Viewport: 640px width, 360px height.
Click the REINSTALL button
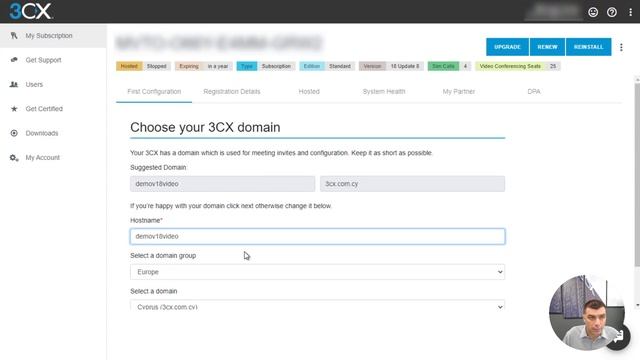(x=589, y=47)
